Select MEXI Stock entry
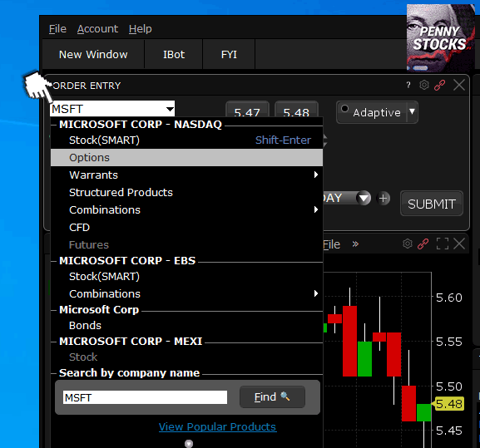Screen dimensions: 480x448 click(186, 357)
